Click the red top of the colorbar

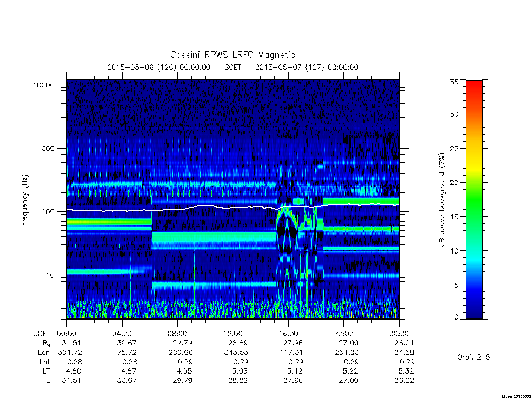474,87
